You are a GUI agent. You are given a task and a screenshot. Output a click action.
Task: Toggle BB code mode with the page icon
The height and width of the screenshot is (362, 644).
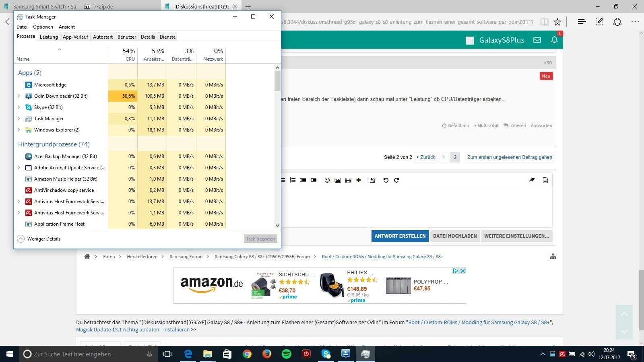click(x=545, y=180)
